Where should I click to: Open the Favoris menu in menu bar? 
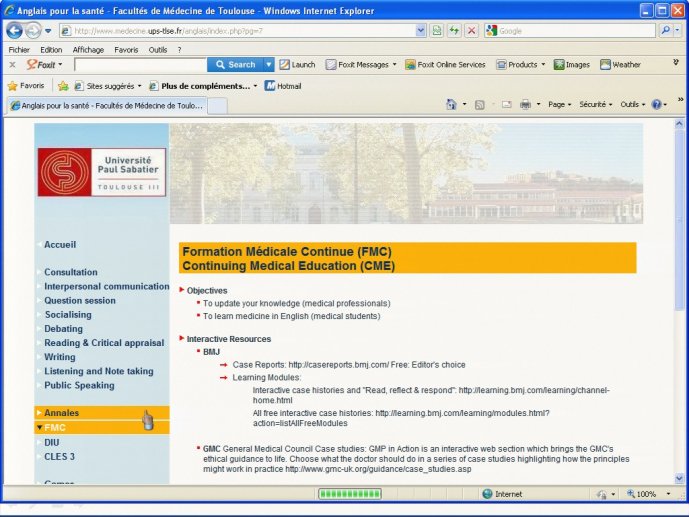coord(126,50)
